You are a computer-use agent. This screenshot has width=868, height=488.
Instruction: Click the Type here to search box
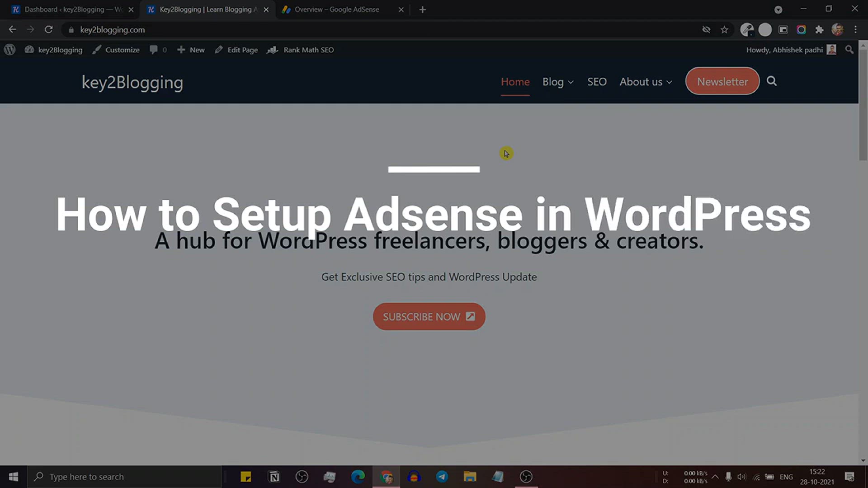point(124,477)
